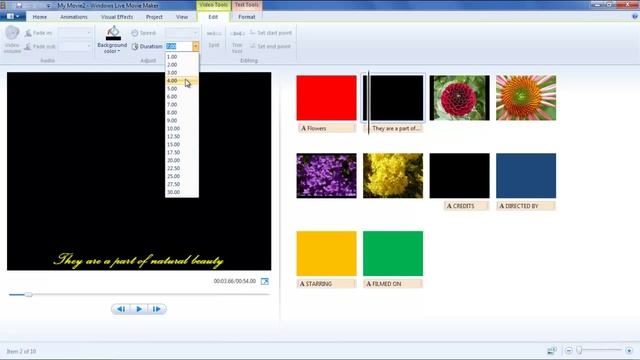This screenshot has height=360, width=640.
Task: Collapse the Duration dropdown arrow
Action: tap(196, 46)
